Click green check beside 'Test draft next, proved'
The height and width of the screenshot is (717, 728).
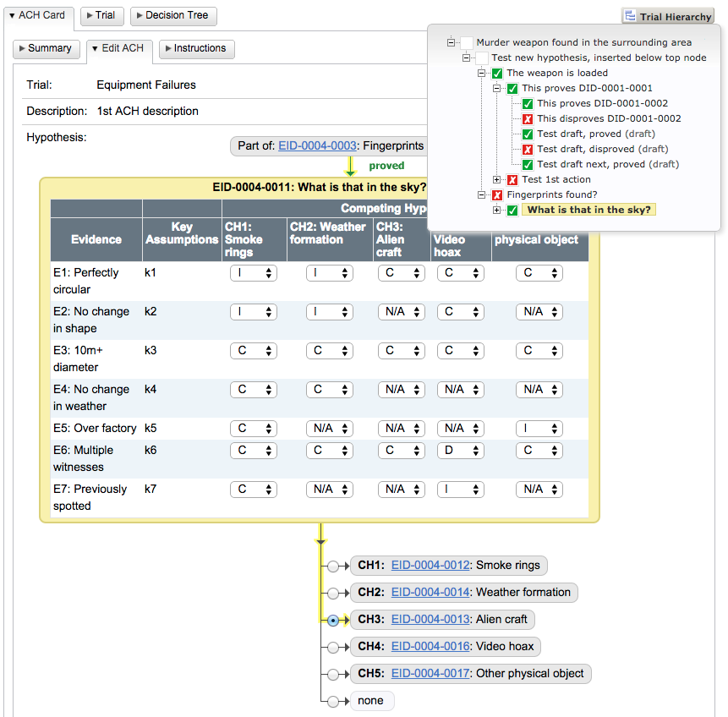(528, 165)
